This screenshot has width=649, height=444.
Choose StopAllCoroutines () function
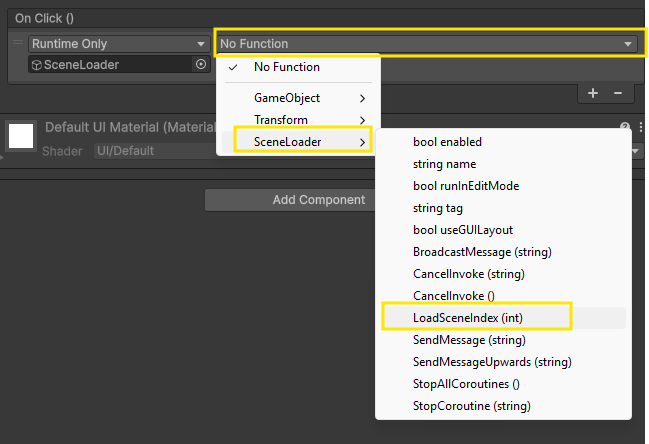[x=503, y=384]
